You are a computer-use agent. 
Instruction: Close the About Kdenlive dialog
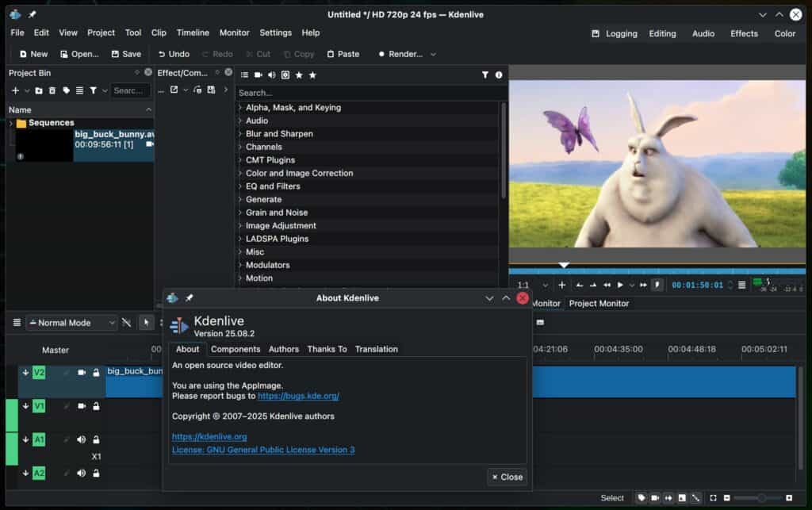[506, 477]
